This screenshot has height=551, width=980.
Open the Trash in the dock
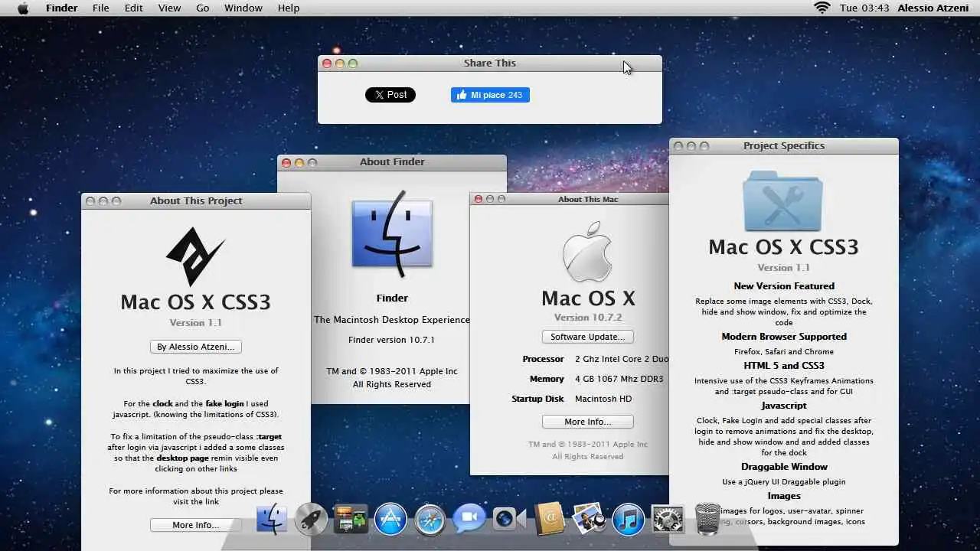[708, 519]
